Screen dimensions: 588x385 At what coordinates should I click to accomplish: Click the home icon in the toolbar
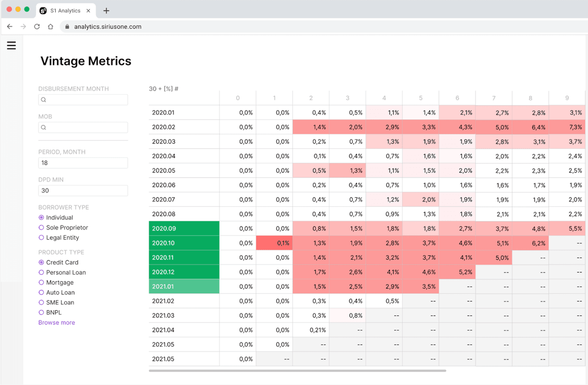pos(50,26)
